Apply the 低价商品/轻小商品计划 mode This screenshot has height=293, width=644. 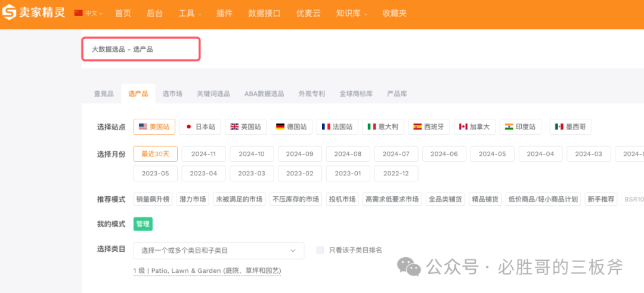coord(543,199)
